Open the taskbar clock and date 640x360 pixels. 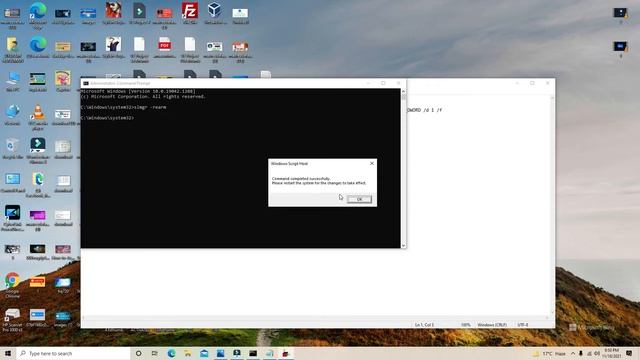(611, 353)
